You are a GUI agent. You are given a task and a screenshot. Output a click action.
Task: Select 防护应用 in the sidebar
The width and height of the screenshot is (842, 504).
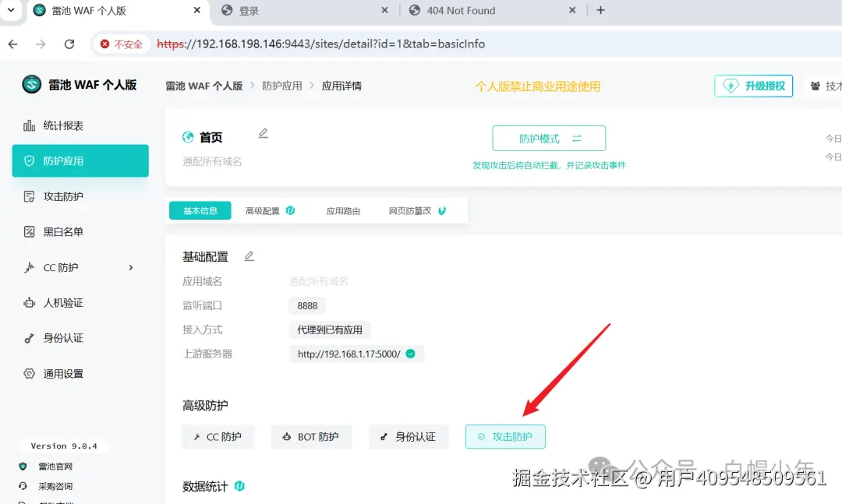point(80,160)
